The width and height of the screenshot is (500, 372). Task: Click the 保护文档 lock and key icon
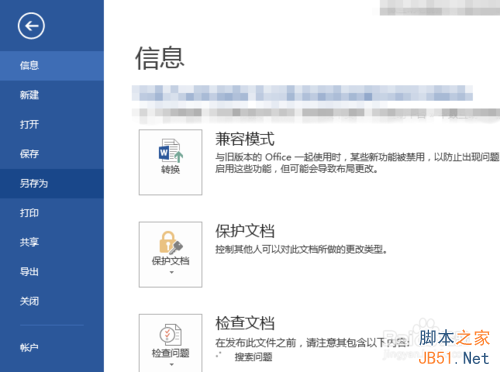tap(171, 243)
